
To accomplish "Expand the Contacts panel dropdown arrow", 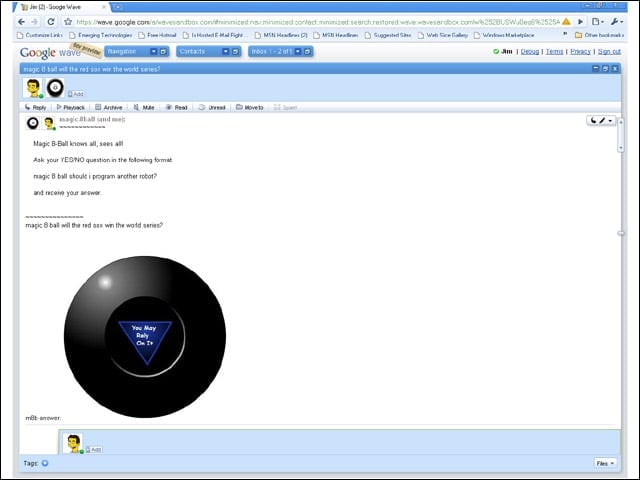I will point(225,51).
